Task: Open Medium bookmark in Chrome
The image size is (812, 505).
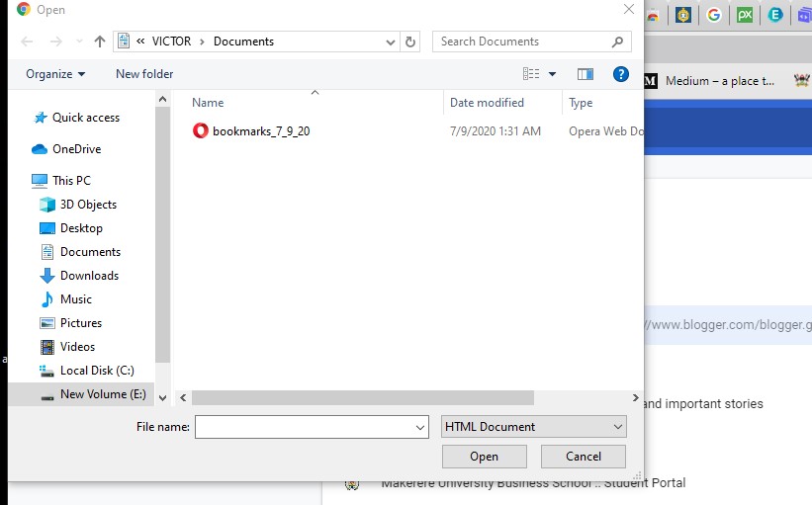Action: 710,81
